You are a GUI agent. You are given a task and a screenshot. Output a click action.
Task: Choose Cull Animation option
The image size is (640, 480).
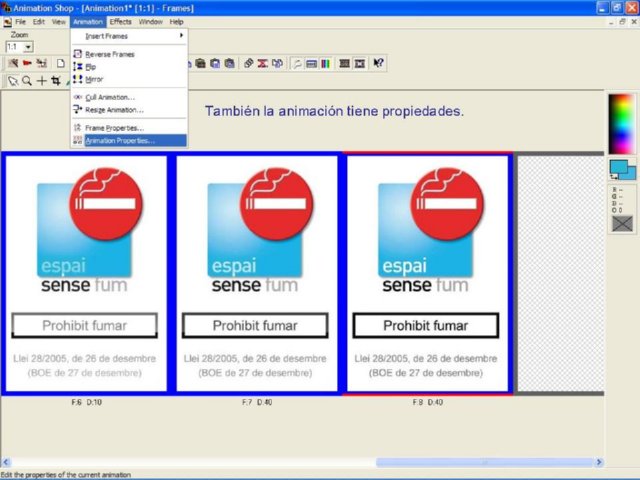[109, 97]
